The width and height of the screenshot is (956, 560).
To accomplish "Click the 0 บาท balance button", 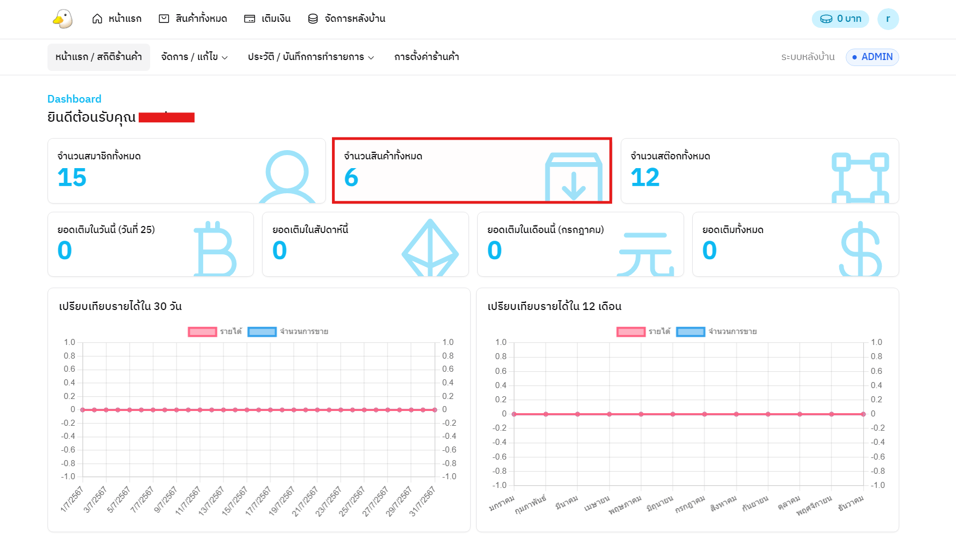I will pyautogui.click(x=840, y=19).
